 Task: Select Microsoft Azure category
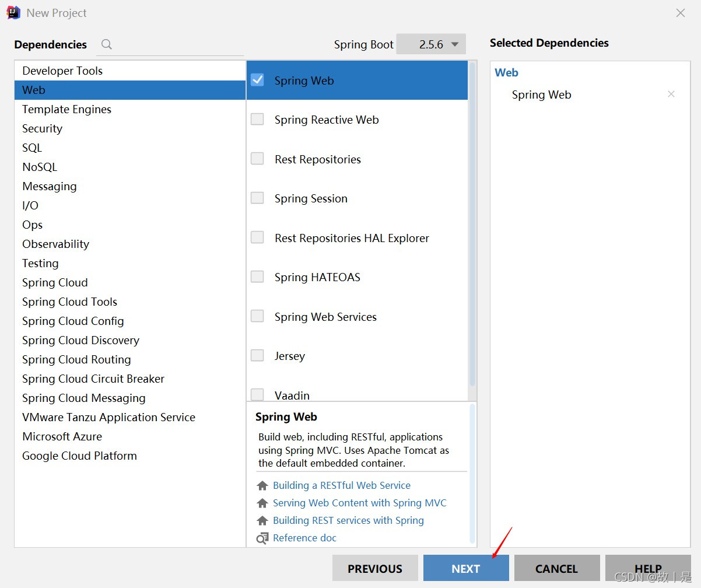(129, 436)
